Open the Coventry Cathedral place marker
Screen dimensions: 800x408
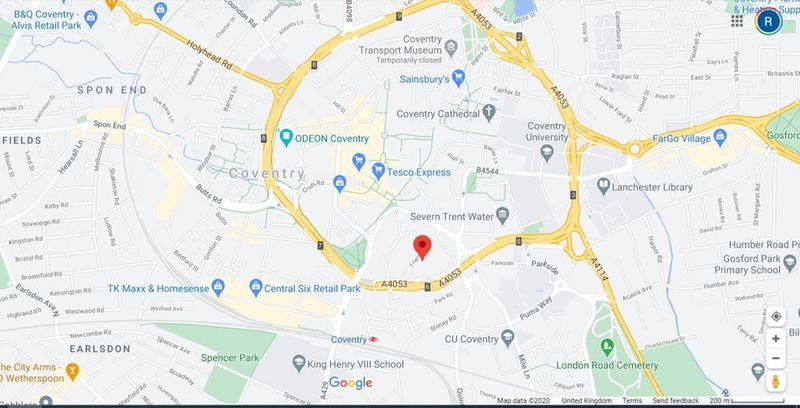[489, 113]
